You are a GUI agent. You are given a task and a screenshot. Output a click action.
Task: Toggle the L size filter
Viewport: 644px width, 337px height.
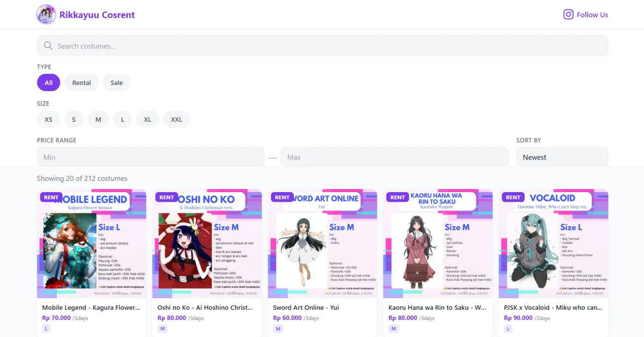[122, 119]
